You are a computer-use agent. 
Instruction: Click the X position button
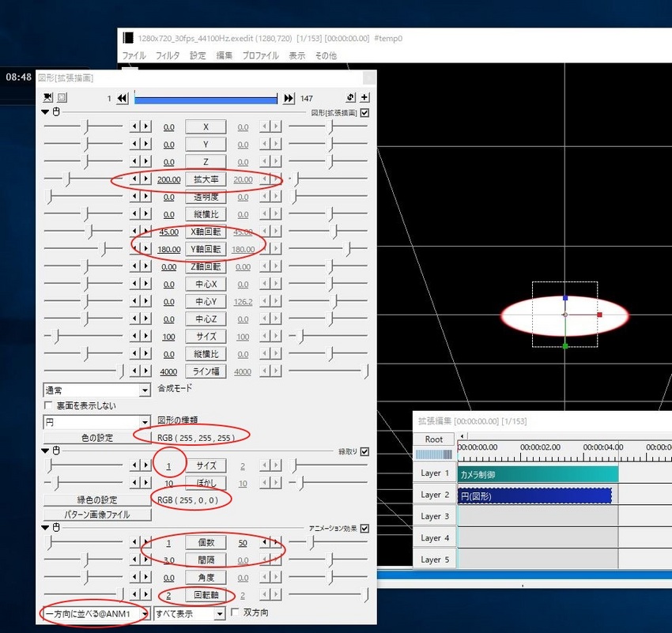(206, 127)
